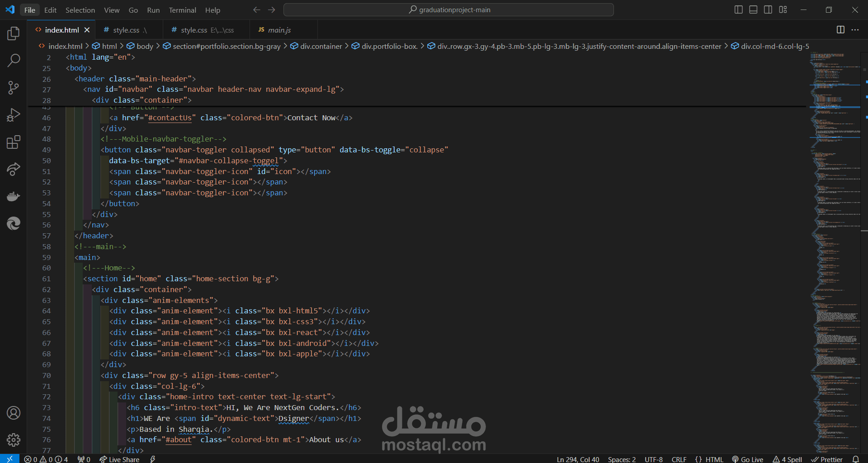Click line number 61 in the gutter
The width and height of the screenshot is (868, 463).
(x=47, y=279)
